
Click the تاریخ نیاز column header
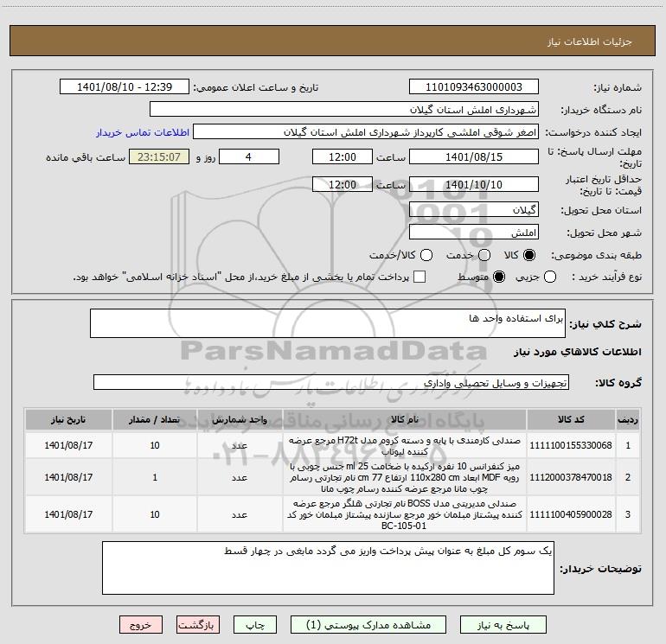[68, 419]
